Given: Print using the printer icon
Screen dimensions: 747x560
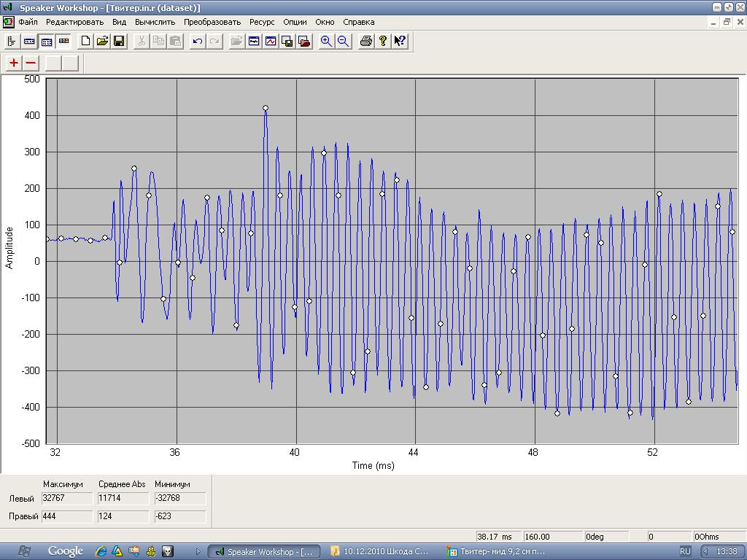Looking at the screenshot, I should pos(366,42).
